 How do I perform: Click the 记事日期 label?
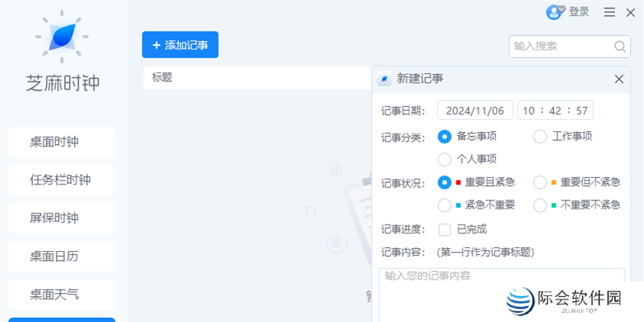403,111
